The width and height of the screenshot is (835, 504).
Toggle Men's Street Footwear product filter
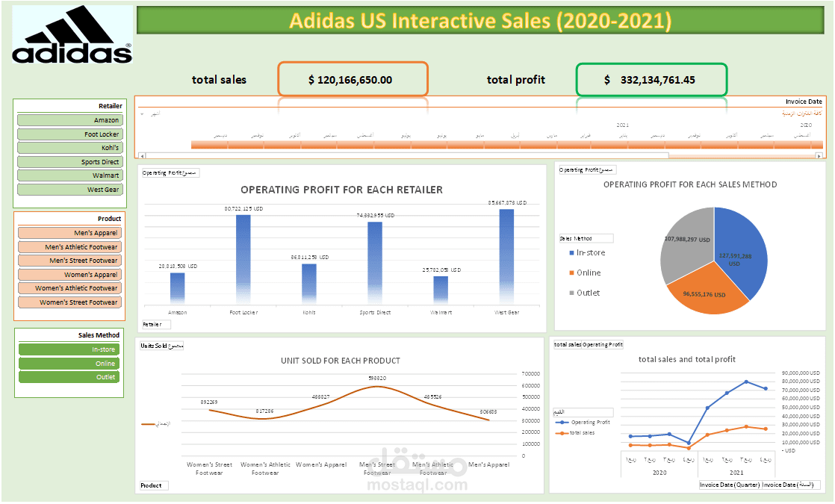point(69,261)
